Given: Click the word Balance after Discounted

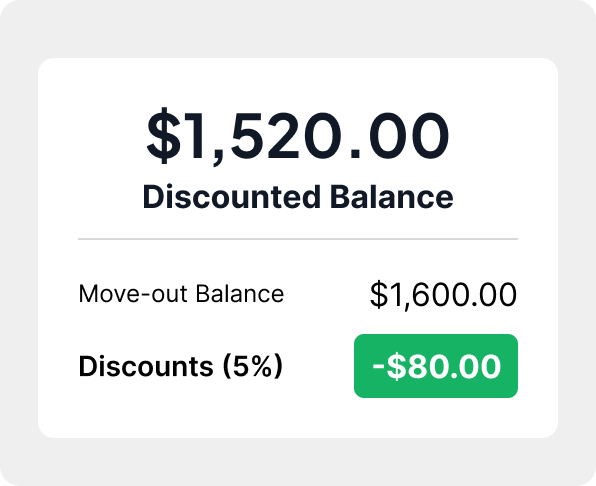Looking at the screenshot, I should coord(392,196).
